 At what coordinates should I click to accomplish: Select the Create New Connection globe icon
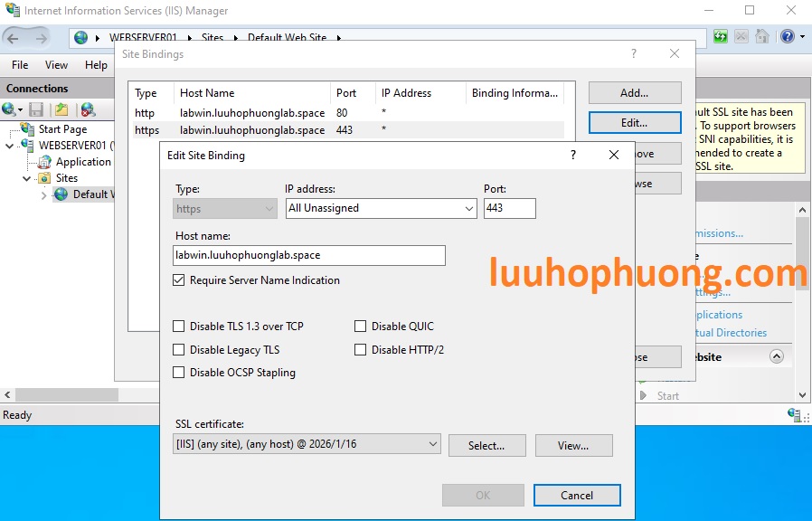click(9, 109)
